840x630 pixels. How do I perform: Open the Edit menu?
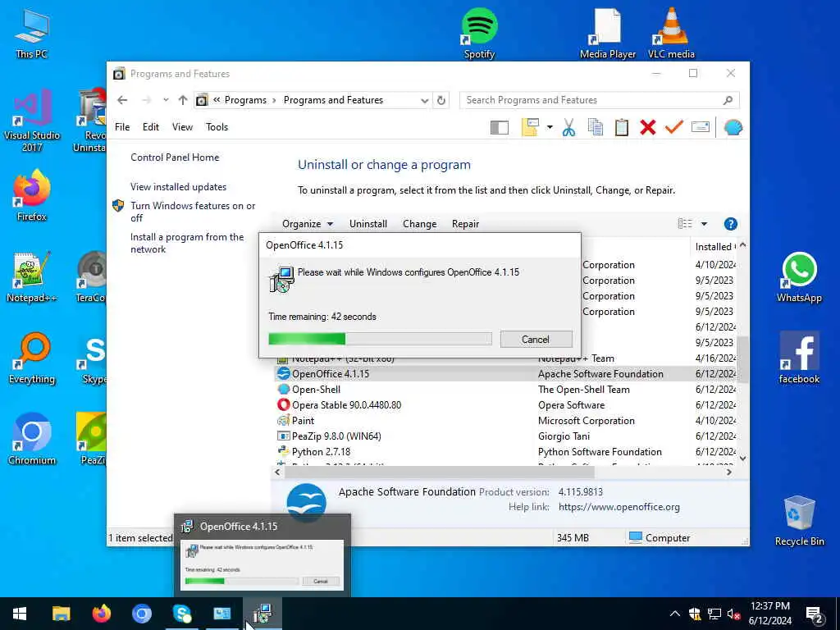pyautogui.click(x=151, y=127)
